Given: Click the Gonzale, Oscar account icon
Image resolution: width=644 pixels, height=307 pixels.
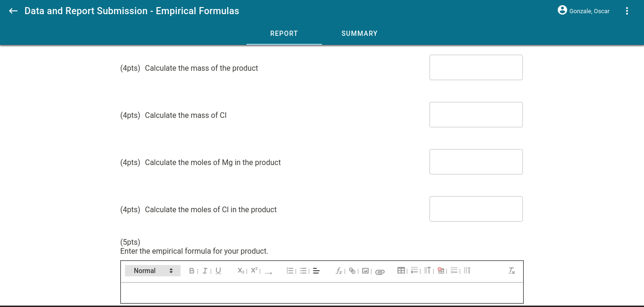Looking at the screenshot, I should [562, 10].
